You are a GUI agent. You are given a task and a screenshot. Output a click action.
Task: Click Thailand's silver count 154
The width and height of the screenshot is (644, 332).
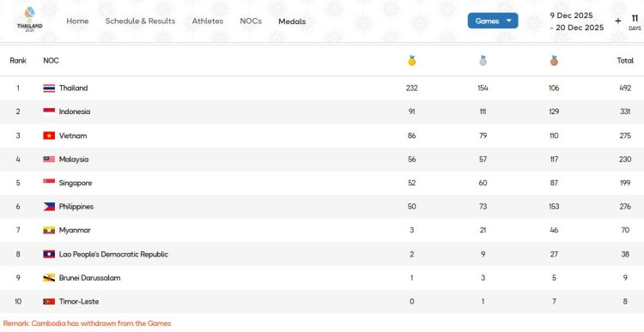coord(483,88)
